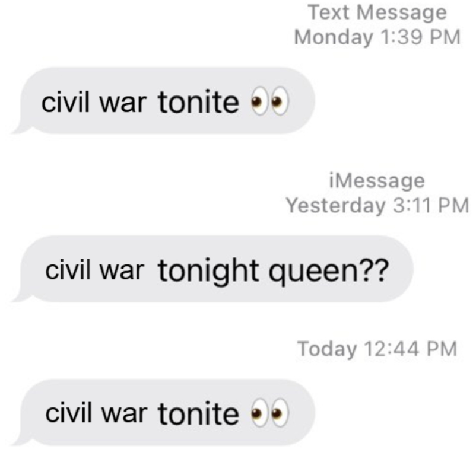Click the tail of today's message bubble
Viewport: 476px width, 459px height.
pyautogui.click(x=21, y=439)
